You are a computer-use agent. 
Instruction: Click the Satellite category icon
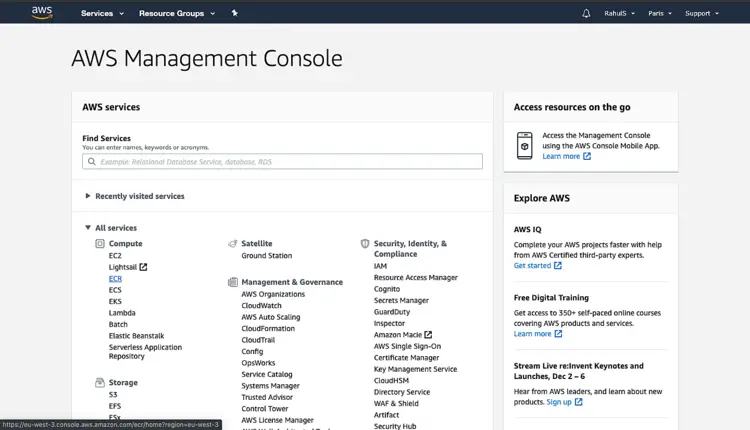point(232,243)
